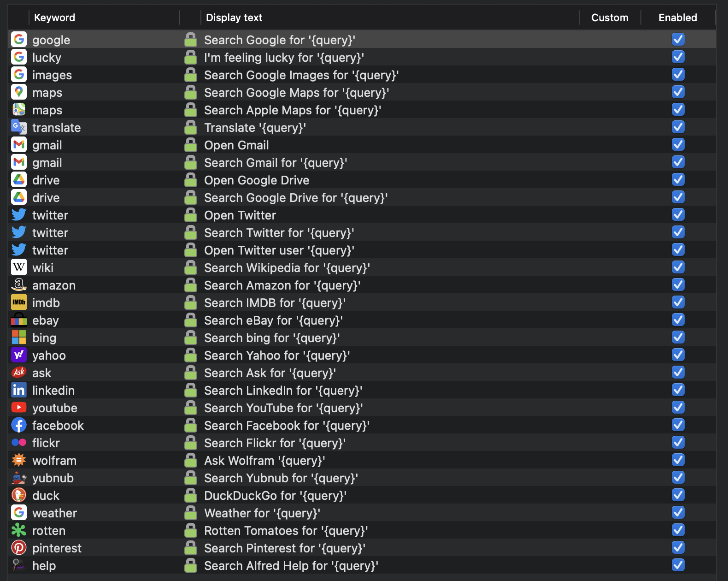Click the Google Translate icon
728x581 pixels.
tap(19, 127)
